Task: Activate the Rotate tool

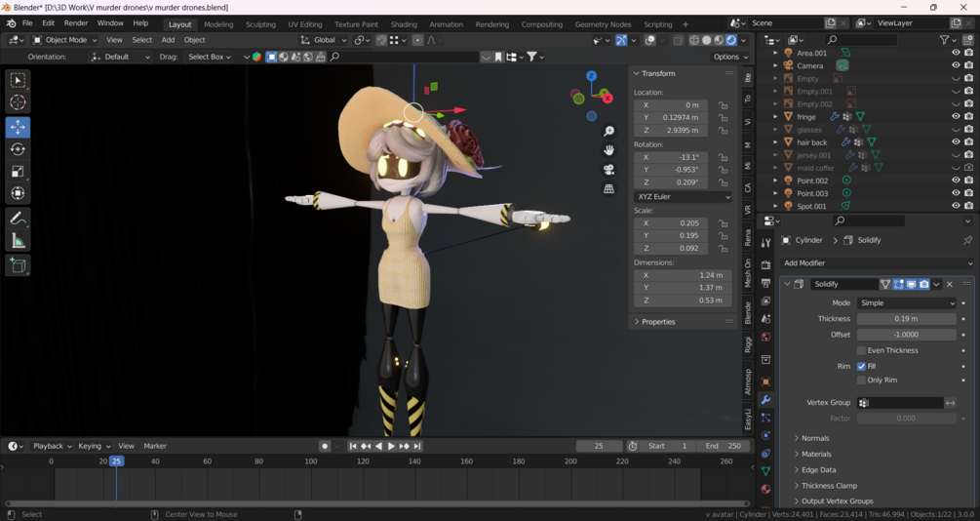Action: click(18, 149)
